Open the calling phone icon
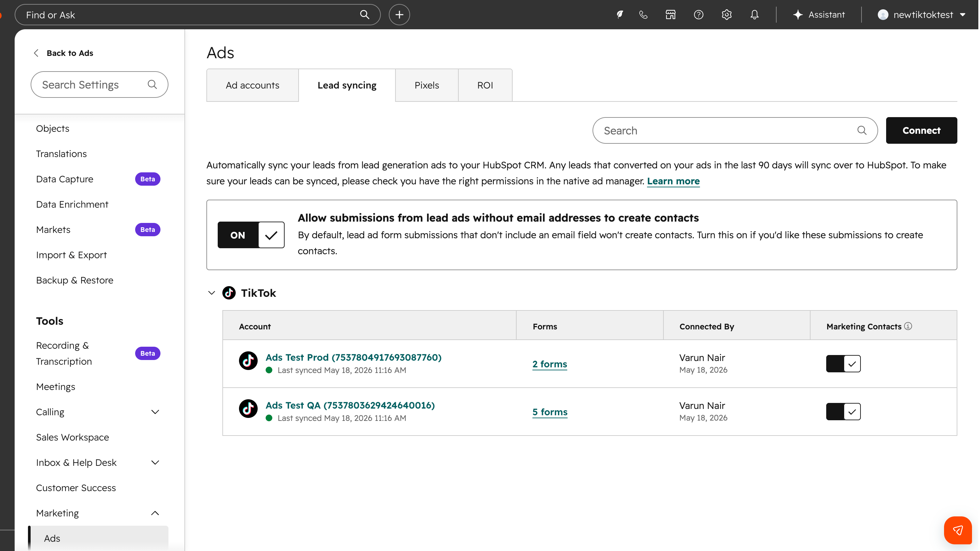Image resolution: width=980 pixels, height=551 pixels. [x=643, y=15]
